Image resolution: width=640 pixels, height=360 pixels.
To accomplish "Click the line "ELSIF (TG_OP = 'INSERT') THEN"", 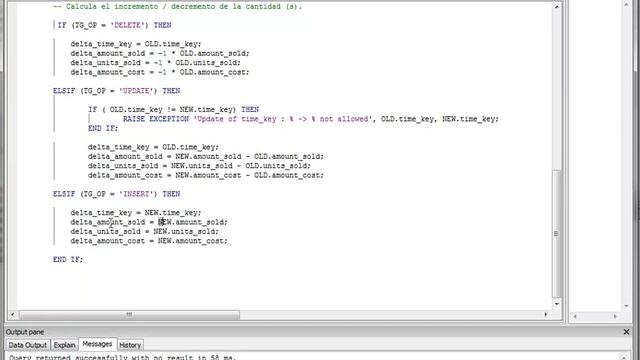I will (116, 194).
